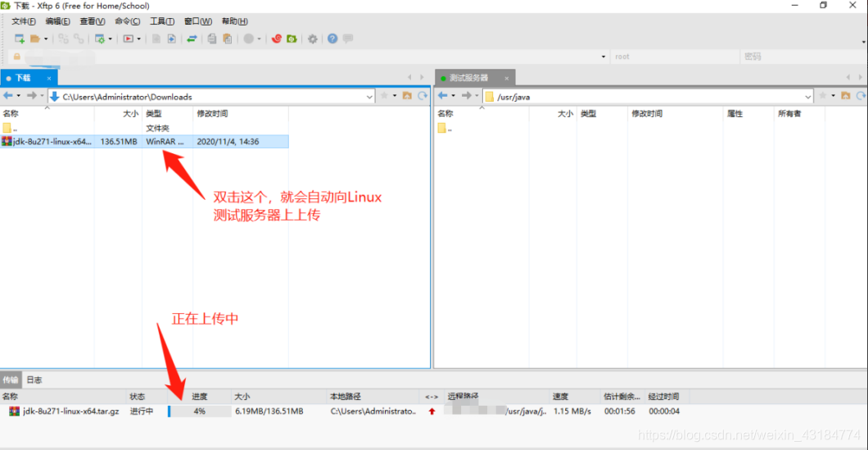Open the 工具(T) menu

162,21
